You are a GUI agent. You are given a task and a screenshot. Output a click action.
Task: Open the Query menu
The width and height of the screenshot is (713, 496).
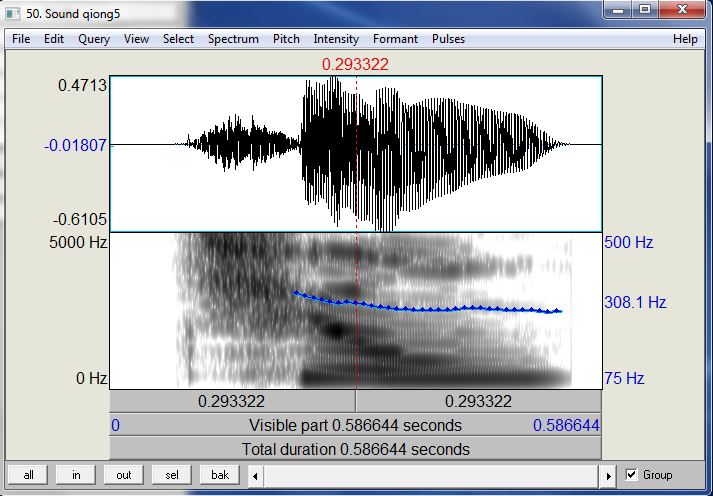94,39
